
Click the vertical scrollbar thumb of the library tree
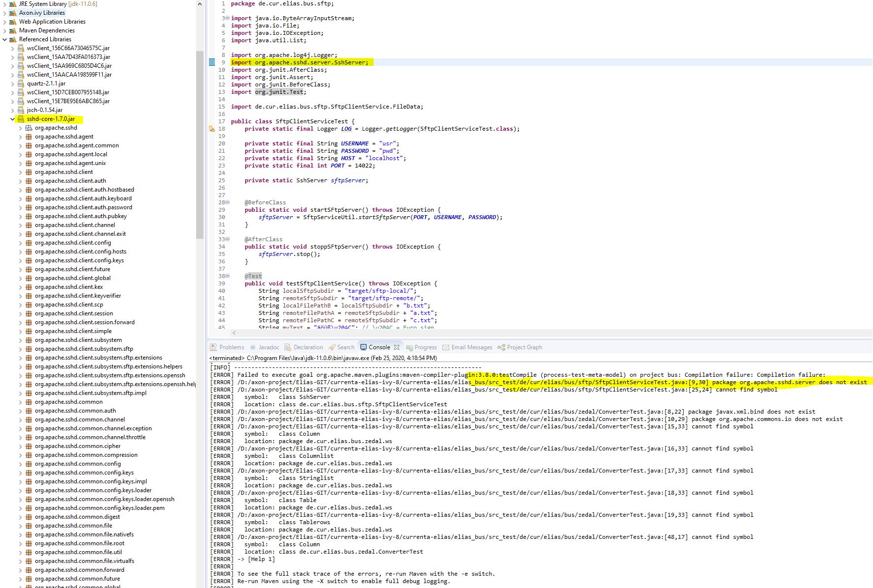pos(200,145)
